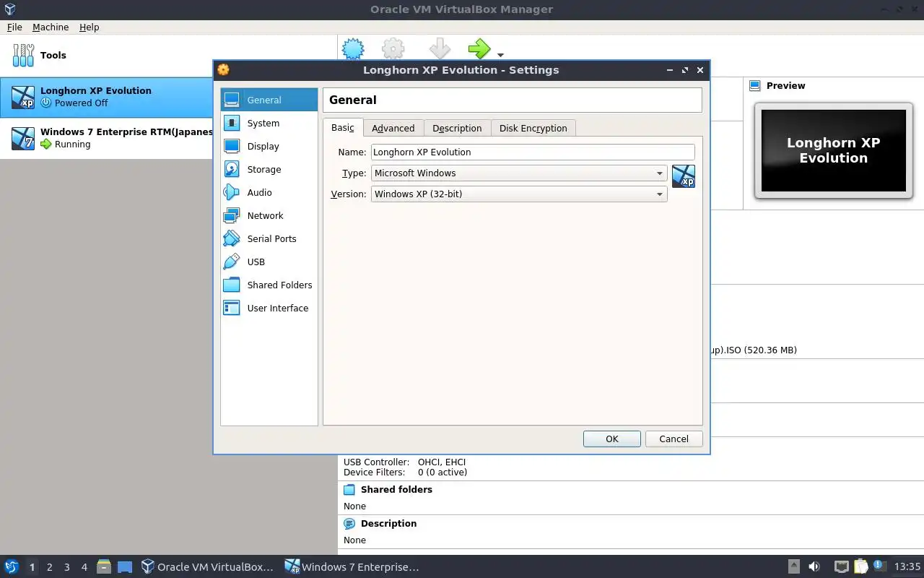Open the Network settings category
The image size is (924, 578).
[269, 215]
